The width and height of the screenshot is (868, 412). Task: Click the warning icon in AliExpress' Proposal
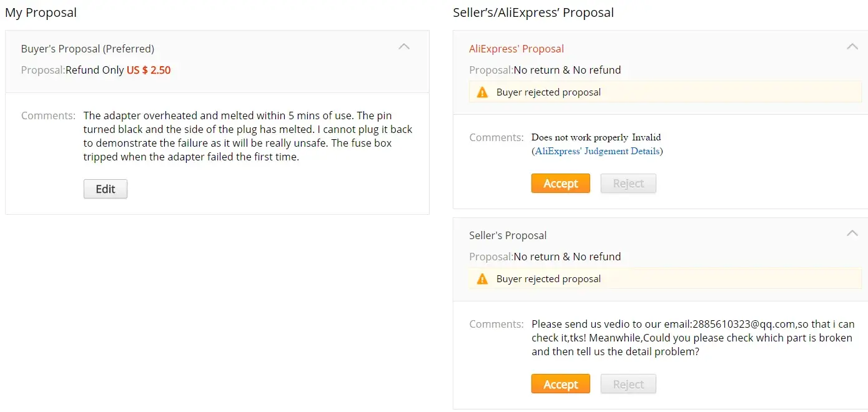pyautogui.click(x=482, y=92)
